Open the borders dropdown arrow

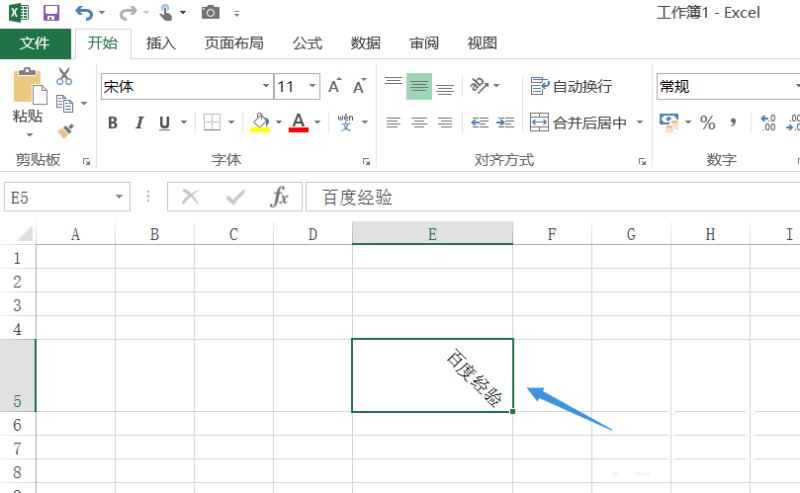pos(231,122)
